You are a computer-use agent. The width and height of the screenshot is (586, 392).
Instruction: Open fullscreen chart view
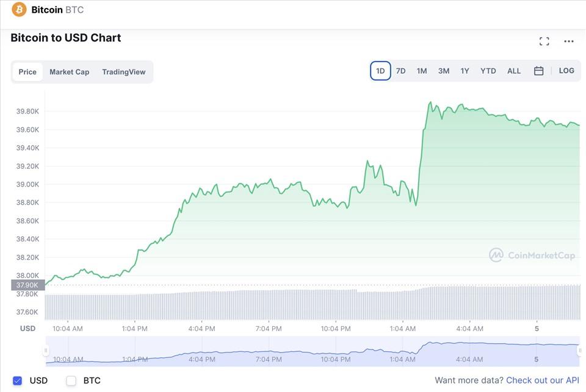click(544, 40)
